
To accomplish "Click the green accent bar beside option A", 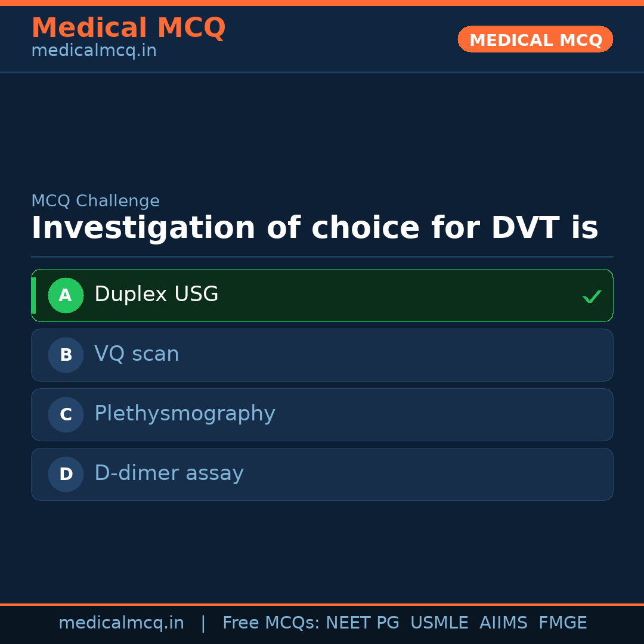I will coord(33,295).
